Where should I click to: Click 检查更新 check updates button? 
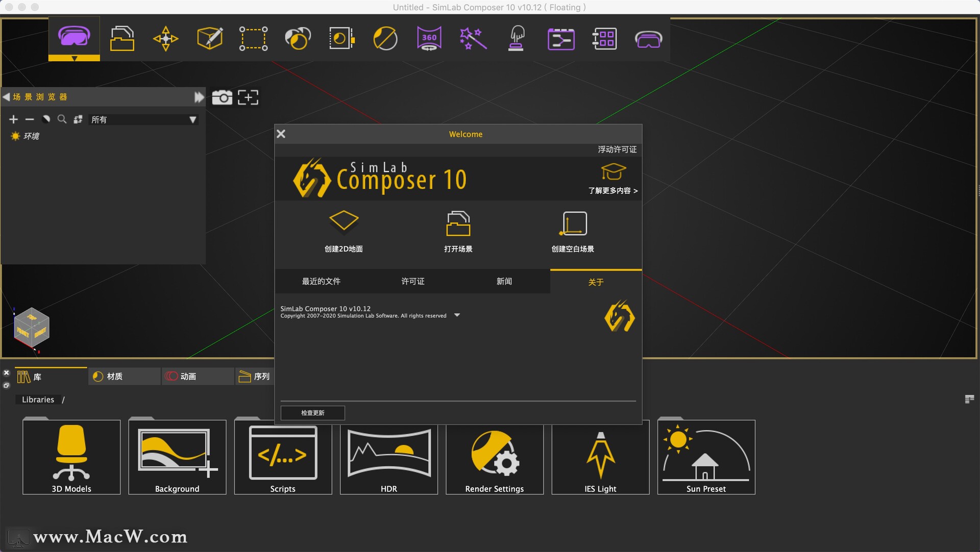coord(313,413)
